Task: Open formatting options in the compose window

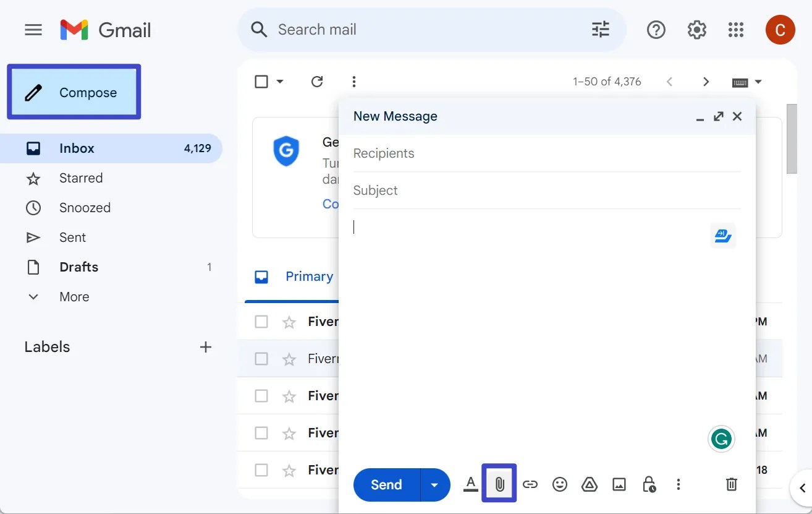Action: click(470, 484)
